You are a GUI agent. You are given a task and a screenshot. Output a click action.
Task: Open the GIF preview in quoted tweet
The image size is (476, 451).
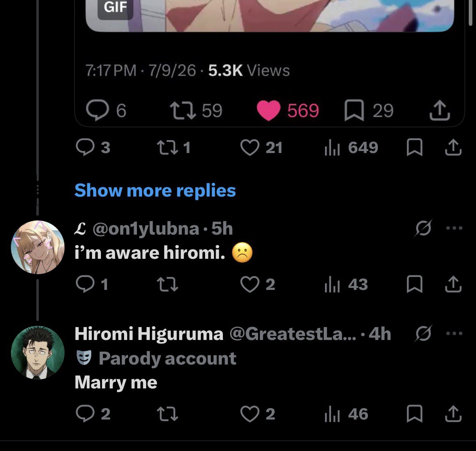coord(270,16)
